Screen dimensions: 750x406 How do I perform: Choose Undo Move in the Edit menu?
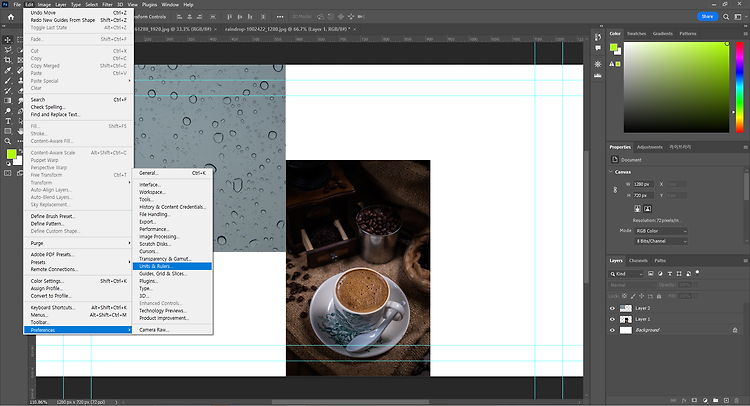tap(45, 13)
